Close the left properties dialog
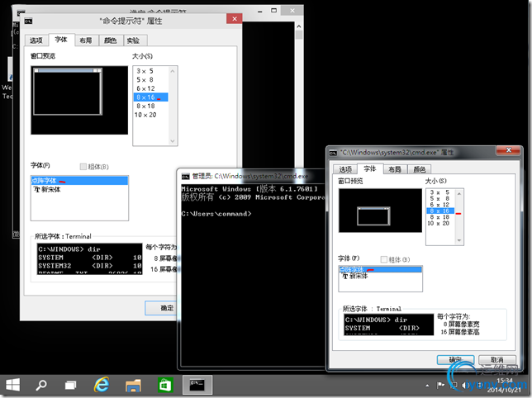 pyautogui.click(x=235, y=19)
